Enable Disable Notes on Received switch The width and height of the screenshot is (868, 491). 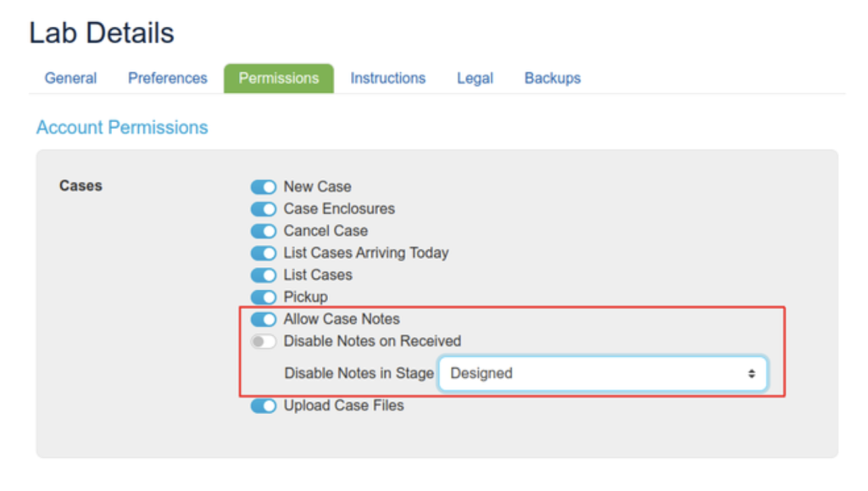(264, 342)
